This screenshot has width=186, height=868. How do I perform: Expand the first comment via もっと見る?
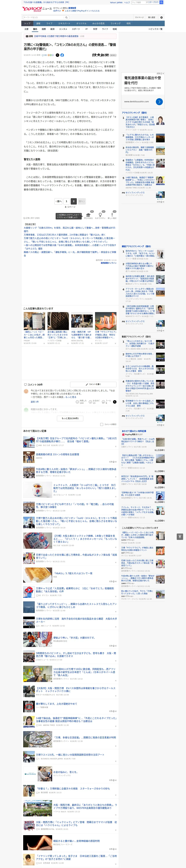pyautogui.click(x=71, y=397)
